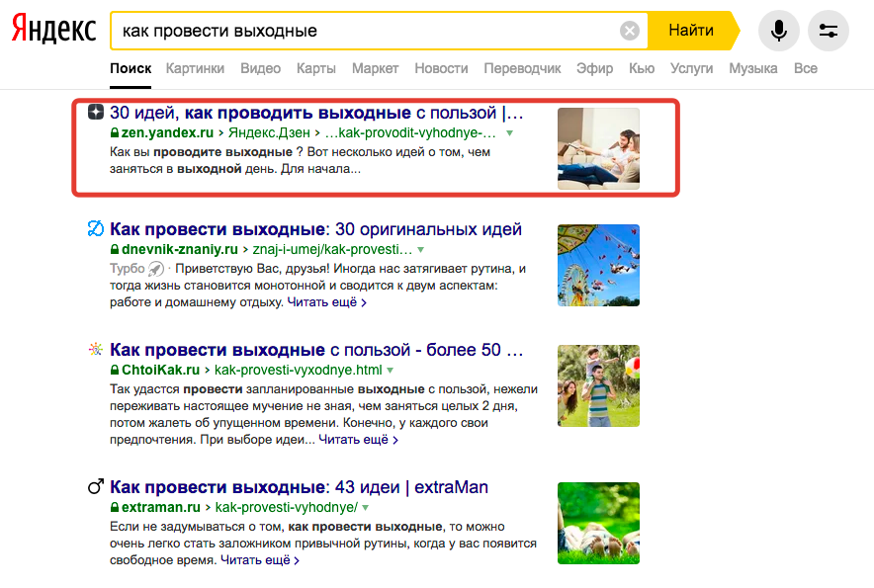Open the result '30 идей, как проводить выходные с пользой'
Image resolution: width=874 pixels, height=588 pixels.
[316, 113]
